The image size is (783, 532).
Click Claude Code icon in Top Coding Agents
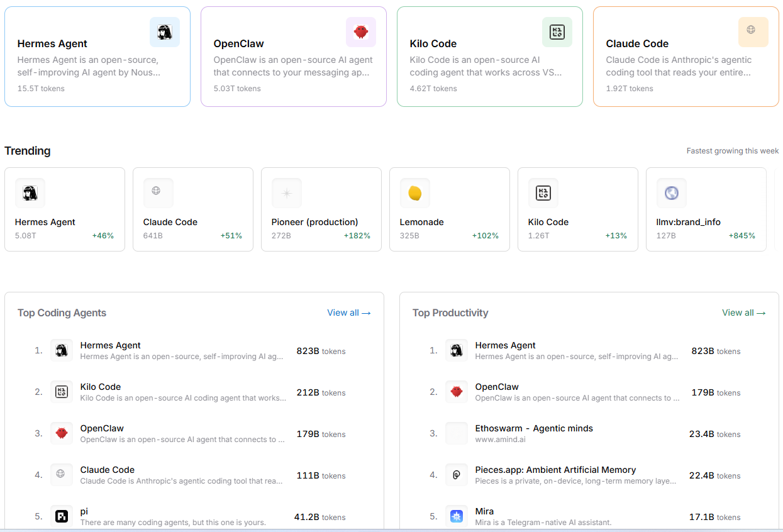(62, 475)
